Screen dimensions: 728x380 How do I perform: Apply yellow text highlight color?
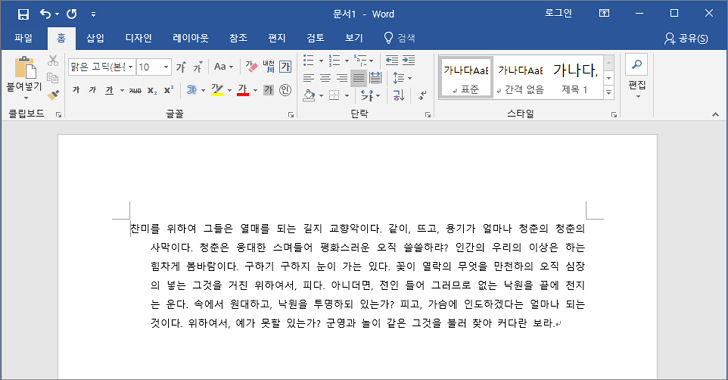pyautogui.click(x=217, y=90)
